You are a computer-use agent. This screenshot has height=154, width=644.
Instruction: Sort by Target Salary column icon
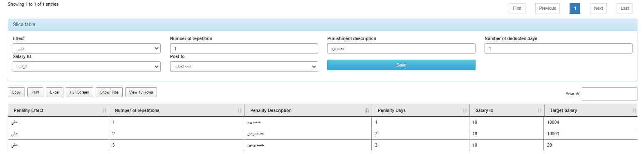634,111
